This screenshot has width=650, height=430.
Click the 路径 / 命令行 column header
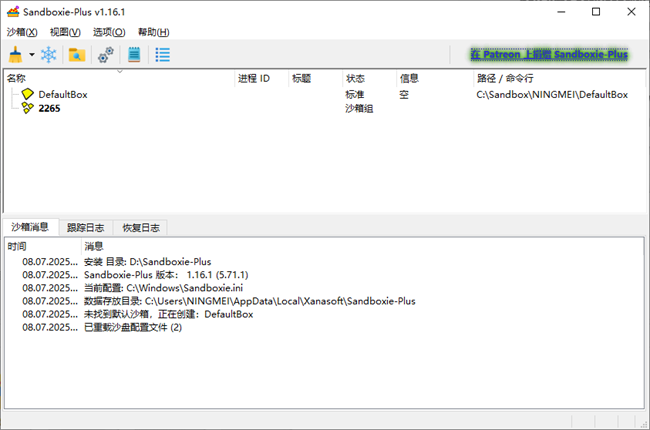point(560,78)
